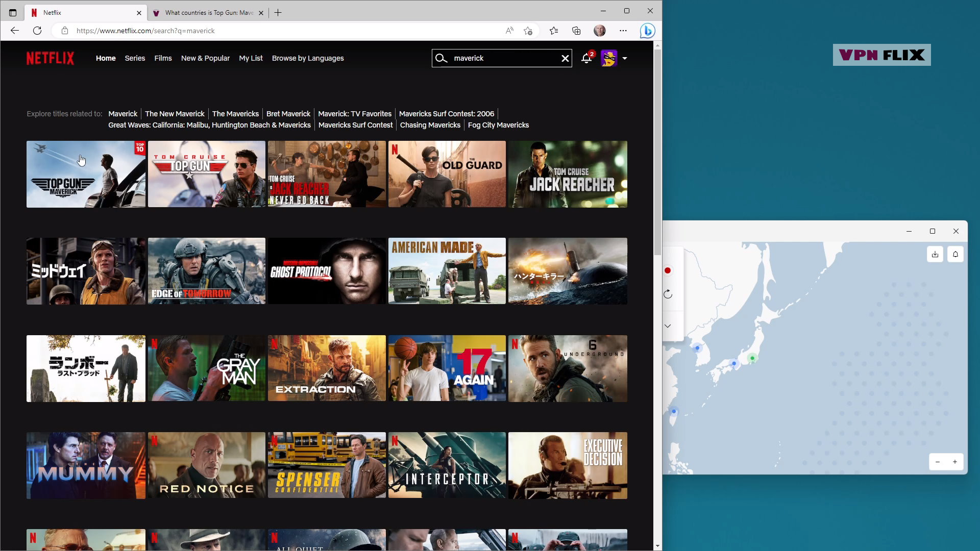Click the bell notification icon in the VPN window

pyautogui.click(x=955, y=254)
